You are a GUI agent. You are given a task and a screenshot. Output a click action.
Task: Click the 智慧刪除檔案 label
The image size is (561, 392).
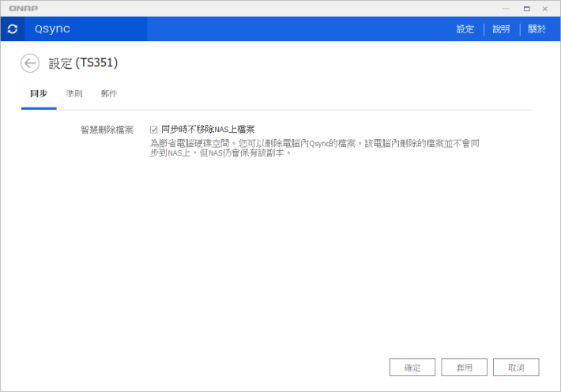click(x=107, y=130)
